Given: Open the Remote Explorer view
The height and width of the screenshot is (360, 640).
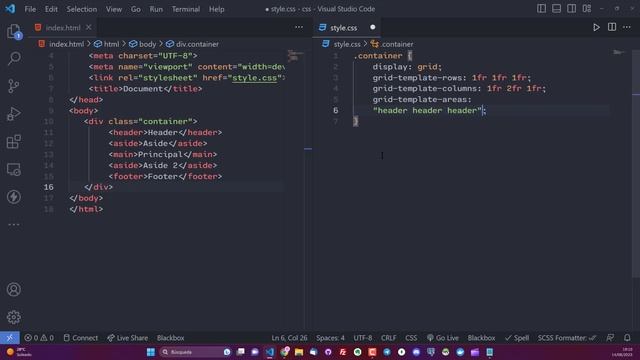Looking at the screenshot, I should (x=13, y=169).
